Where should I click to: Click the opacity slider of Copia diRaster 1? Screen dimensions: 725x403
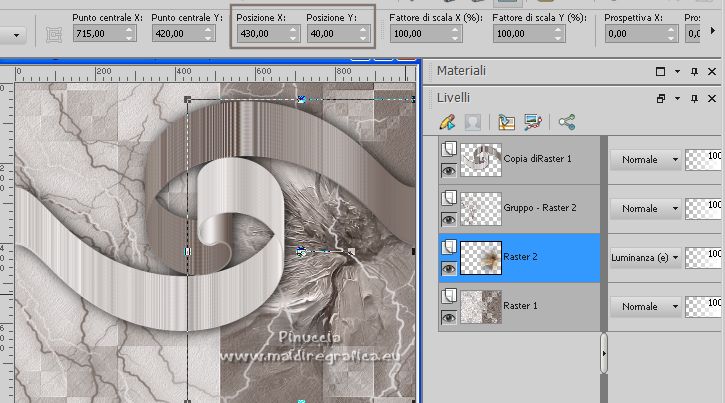[703, 160]
